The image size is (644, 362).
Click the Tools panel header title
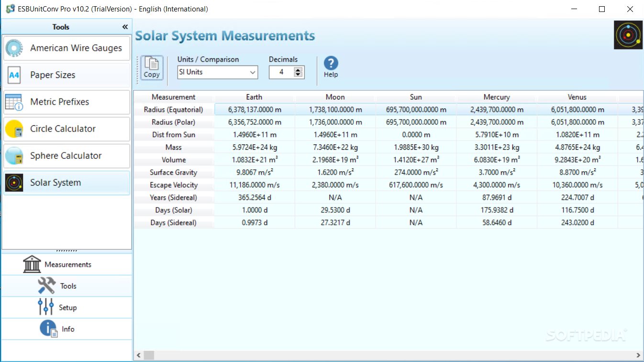pos(61,27)
